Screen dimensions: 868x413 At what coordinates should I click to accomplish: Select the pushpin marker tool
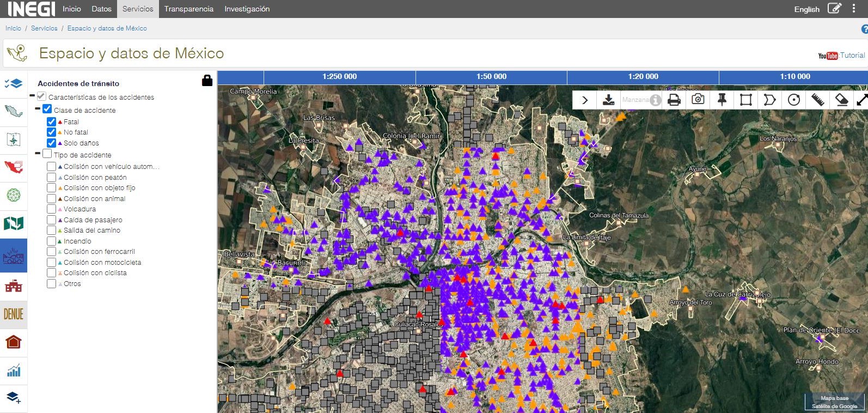[722, 99]
